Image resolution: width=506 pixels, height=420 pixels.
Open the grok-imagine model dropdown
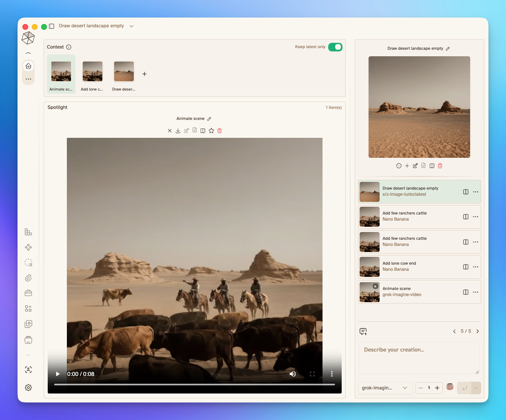coord(384,388)
